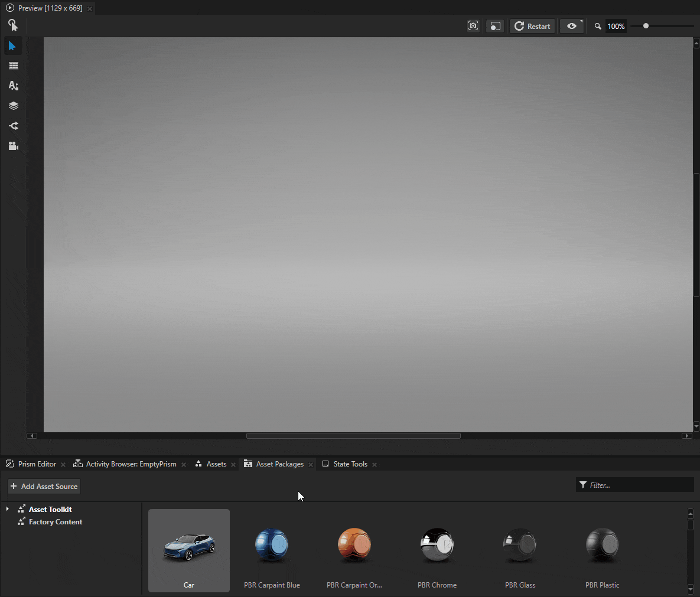Toggle the preview overlay mode button
This screenshot has height=597, width=700.
click(x=495, y=26)
